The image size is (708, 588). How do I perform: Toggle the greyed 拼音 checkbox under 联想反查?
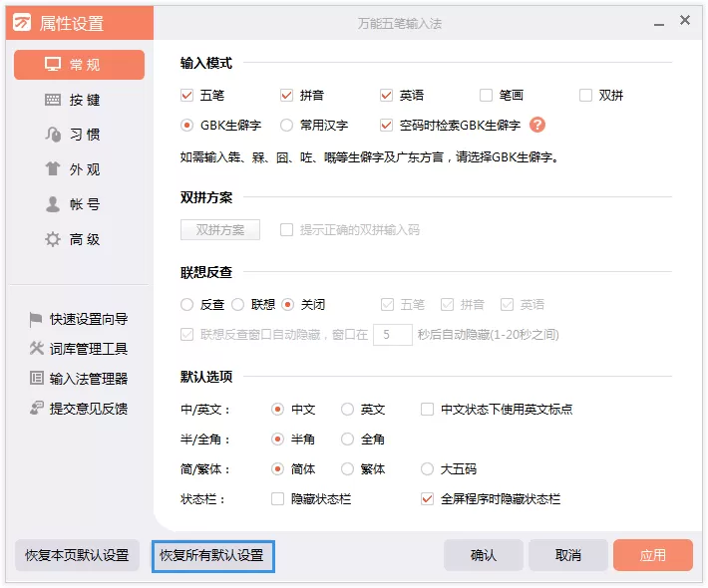click(447, 305)
